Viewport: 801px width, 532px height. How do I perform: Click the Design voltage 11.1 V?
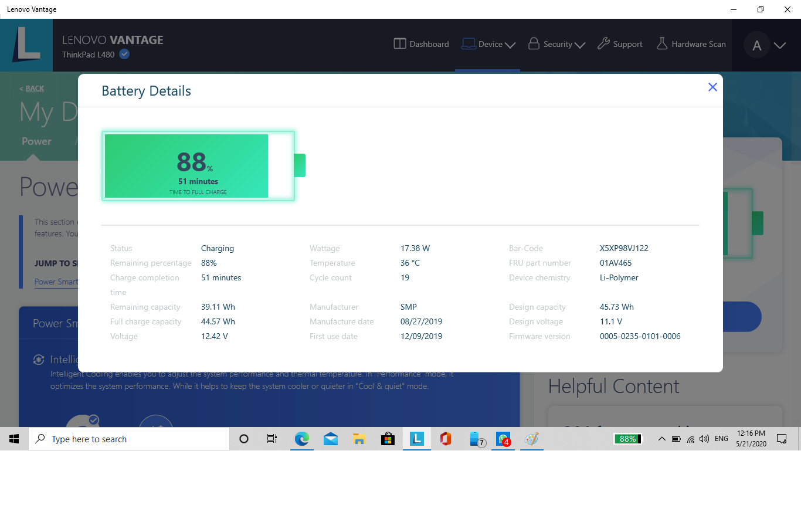pyautogui.click(x=611, y=321)
